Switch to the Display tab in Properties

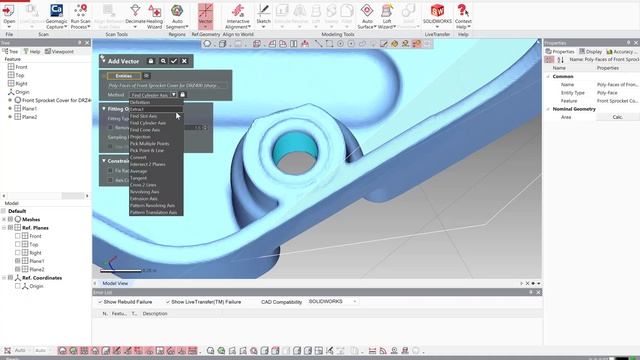pyautogui.click(x=590, y=51)
